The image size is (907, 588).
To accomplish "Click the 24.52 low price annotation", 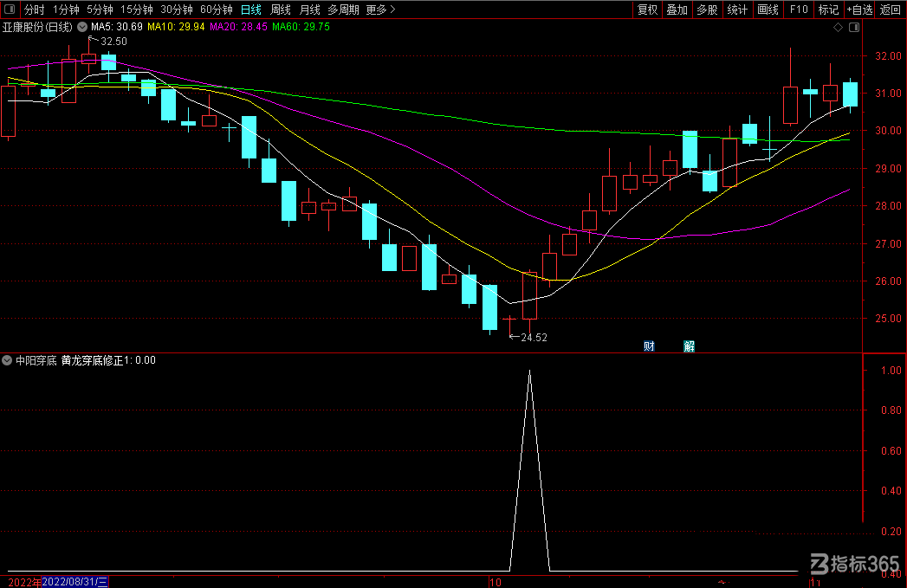I will coord(534,338).
